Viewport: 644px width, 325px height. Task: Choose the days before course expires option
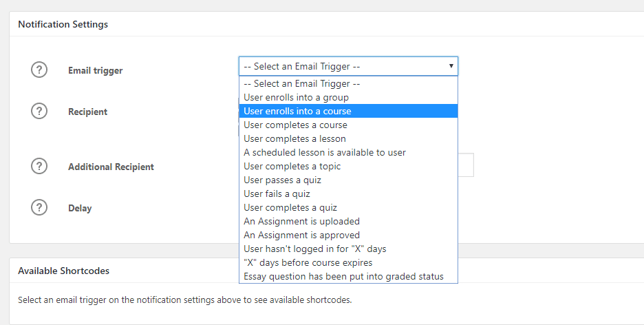pos(308,263)
